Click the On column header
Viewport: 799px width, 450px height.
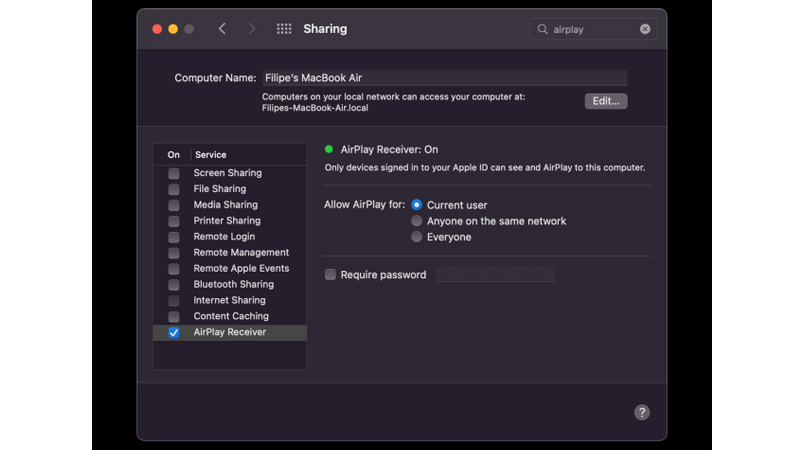(x=173, y=154)
